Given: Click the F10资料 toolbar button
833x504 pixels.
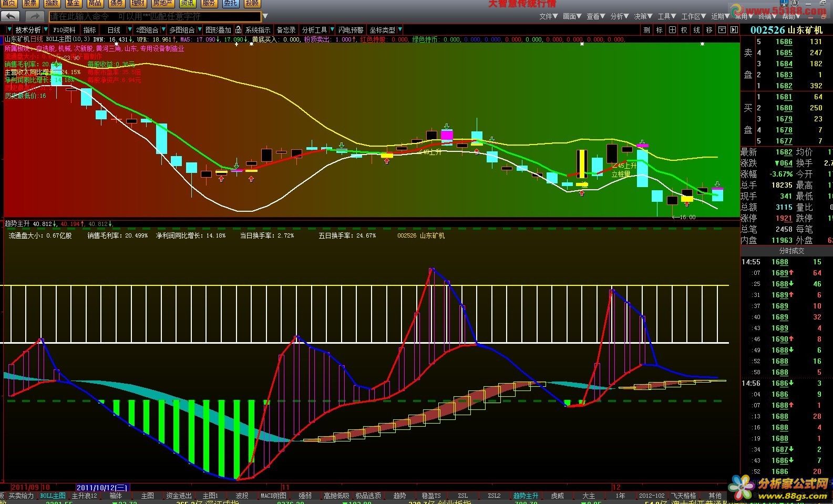Looking at the screenshot, I should 65,30.
